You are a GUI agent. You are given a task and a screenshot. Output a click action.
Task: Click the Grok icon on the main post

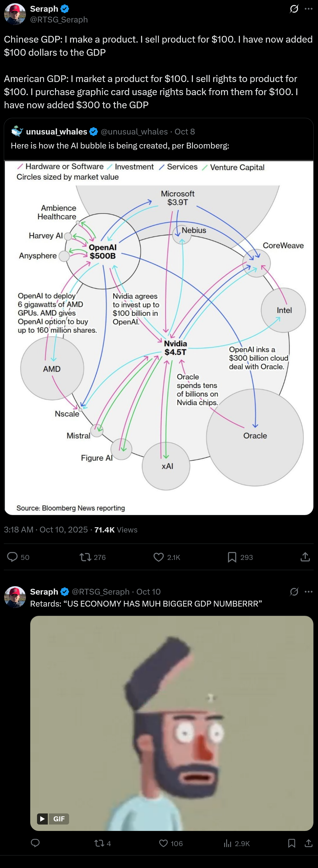[294, 9]
